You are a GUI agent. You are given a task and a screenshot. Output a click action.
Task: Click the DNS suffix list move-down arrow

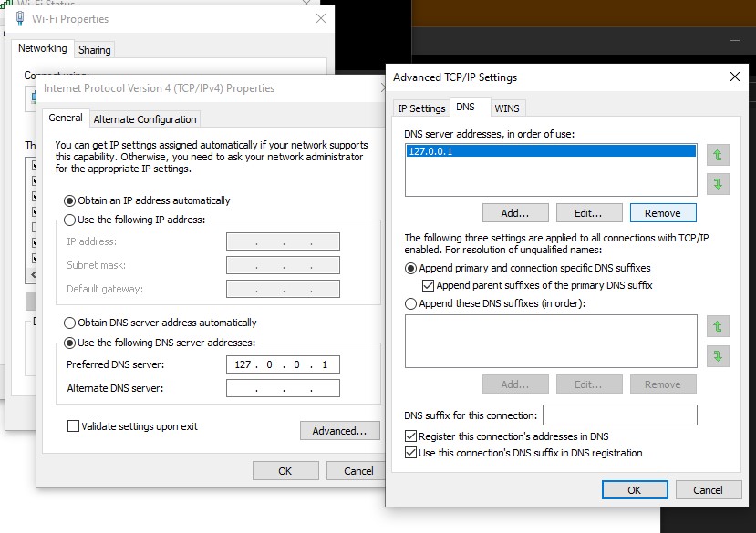tap(718, 355)
